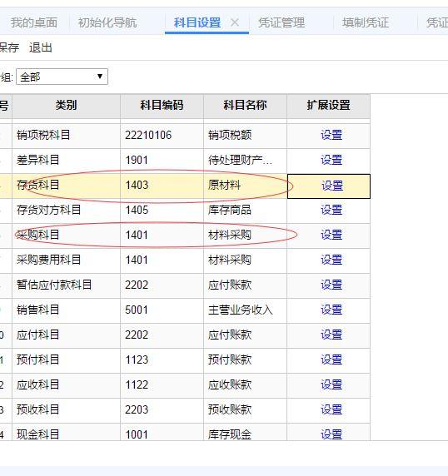
Task: Click the 保存 toolbar button
Action: (x=9, y=48)
